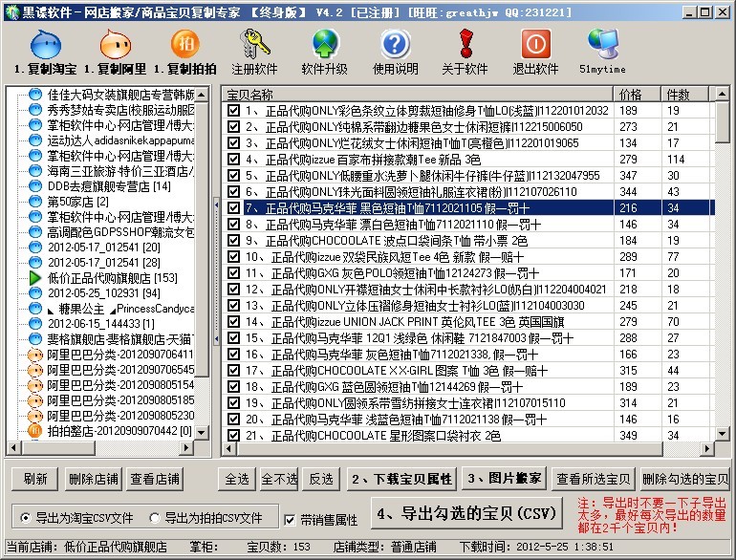The height and width of the screenshot is (560, 736).
Task: Click shop tree scrollbar down arrow
Action: tap(202, 432)
